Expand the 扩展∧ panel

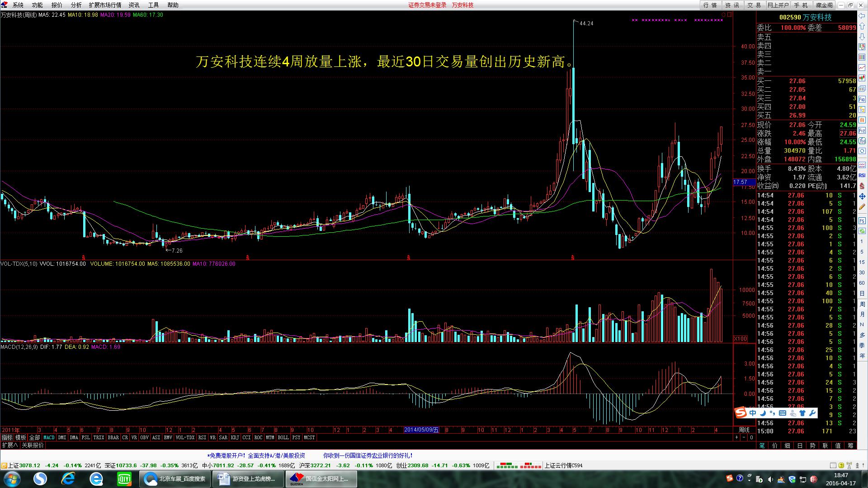[x=10, y=445]
